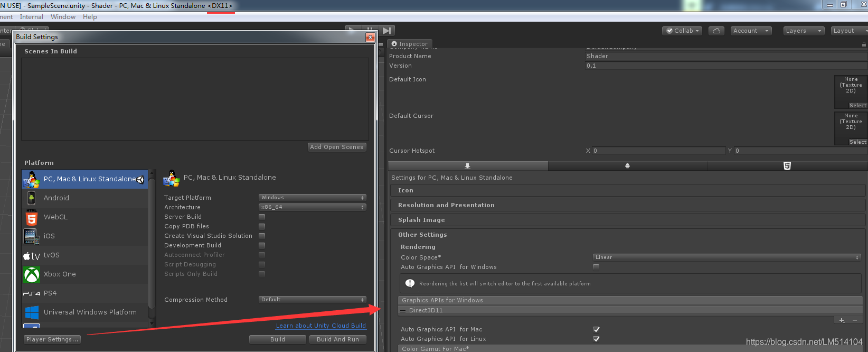This screenshot has height=352, width=868.
Task: Open the Compression Method dropdown
Action: (313, 300)
